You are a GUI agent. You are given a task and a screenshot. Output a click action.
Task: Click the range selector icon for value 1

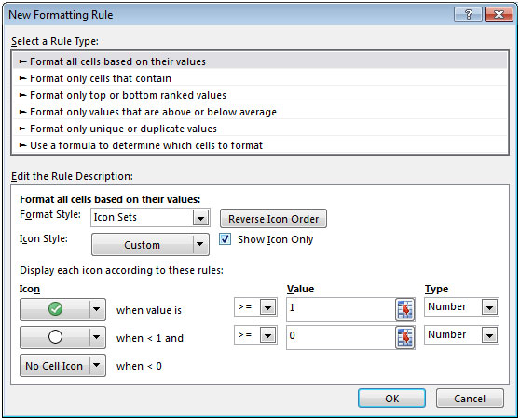[405, 309]
